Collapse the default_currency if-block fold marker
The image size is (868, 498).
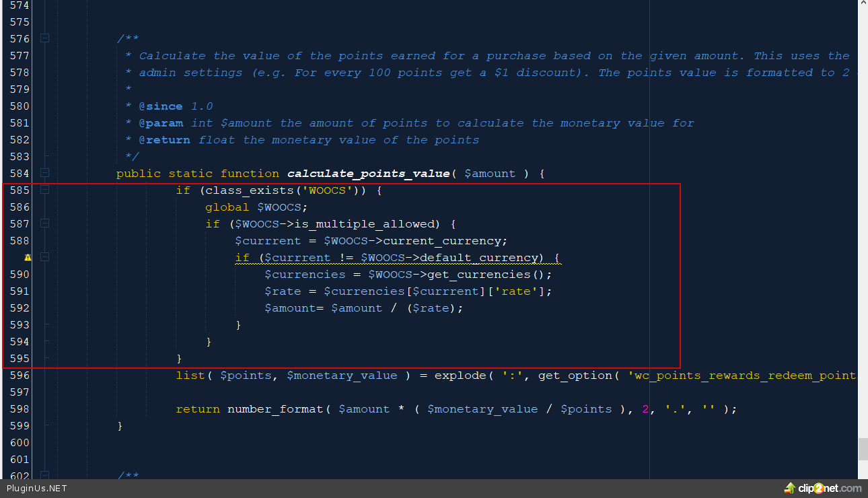pyautogui.click(x=44, y=257)
